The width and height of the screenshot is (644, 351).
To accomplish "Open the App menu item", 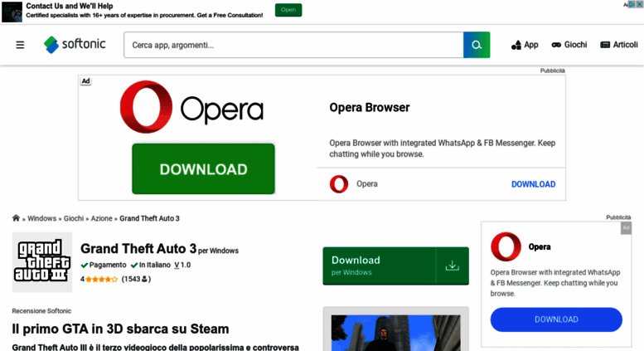I will 525,45.
